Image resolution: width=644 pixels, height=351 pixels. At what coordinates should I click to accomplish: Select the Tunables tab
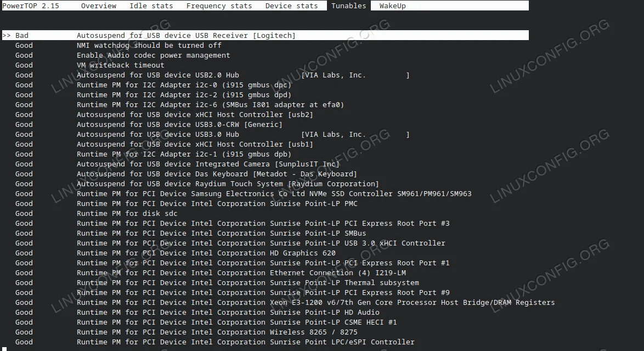(x=349, y=5)
